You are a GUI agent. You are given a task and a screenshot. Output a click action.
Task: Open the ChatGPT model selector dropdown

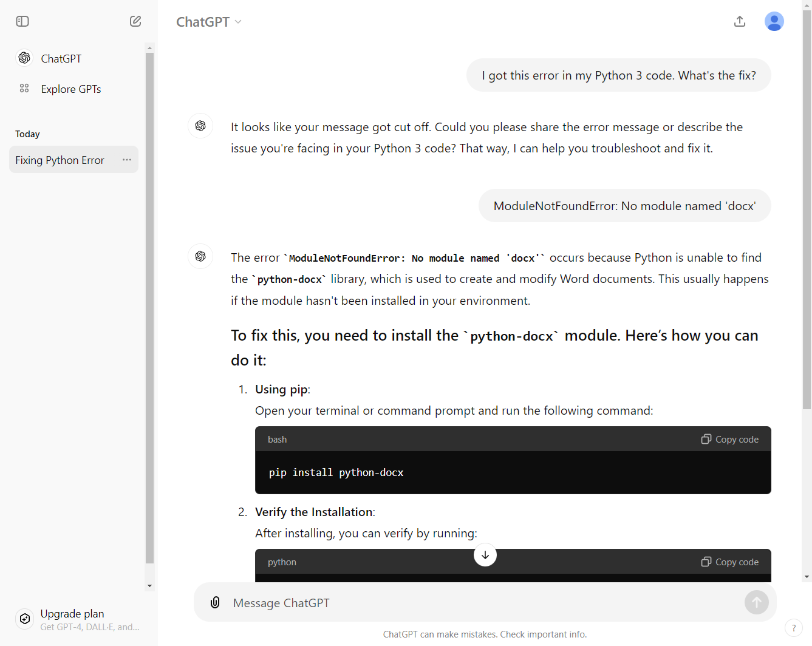[x=209, y=22]
